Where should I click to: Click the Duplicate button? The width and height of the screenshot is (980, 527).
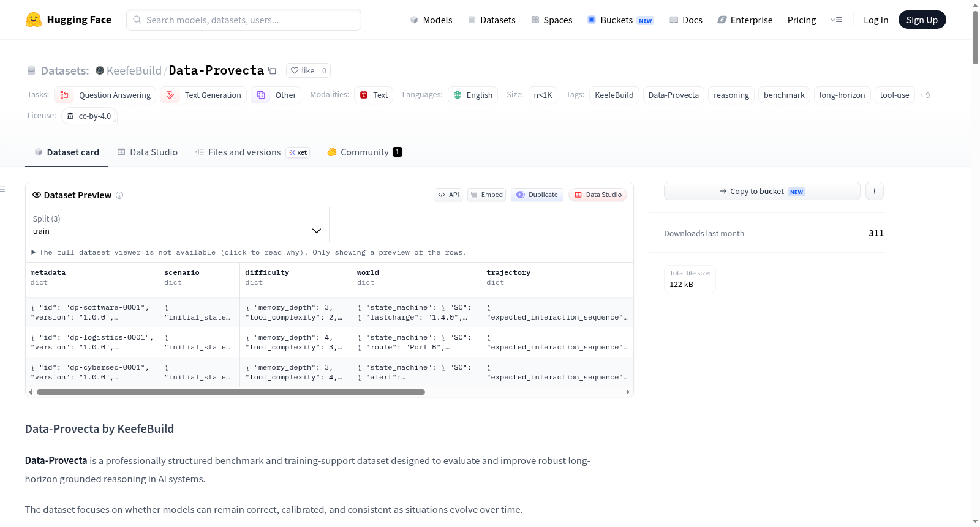point(537,195)
